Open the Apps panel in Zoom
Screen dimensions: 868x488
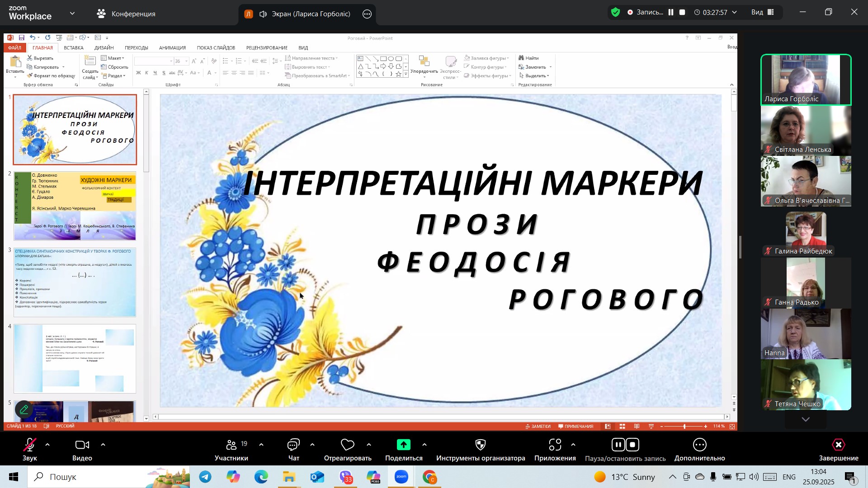tap(555, 446)
